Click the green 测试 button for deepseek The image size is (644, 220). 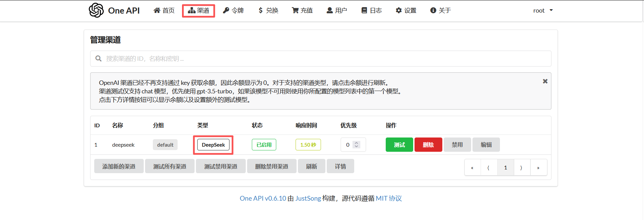pyautogui.click(x=399, y=145)
